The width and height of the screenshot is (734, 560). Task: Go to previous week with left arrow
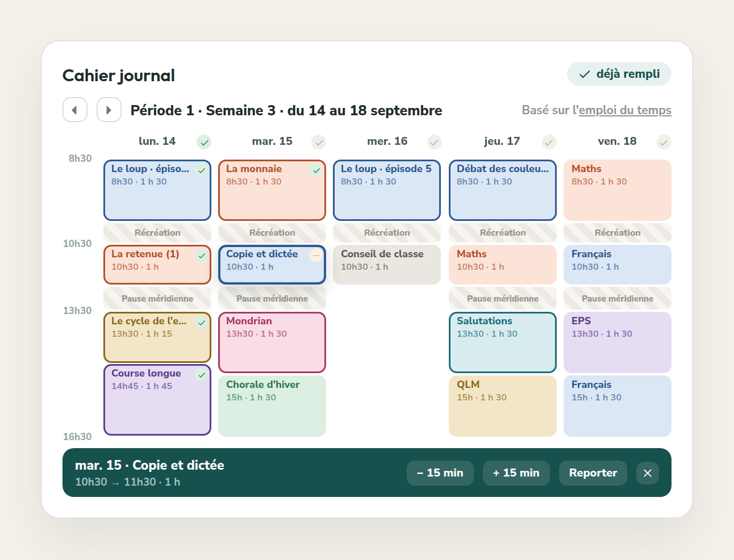[75, 110]
